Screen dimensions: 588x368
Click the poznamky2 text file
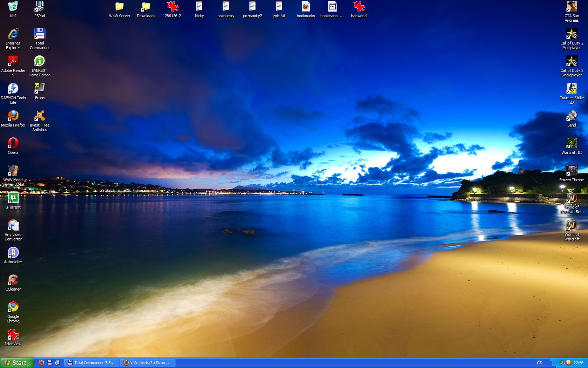click(252, 7)
